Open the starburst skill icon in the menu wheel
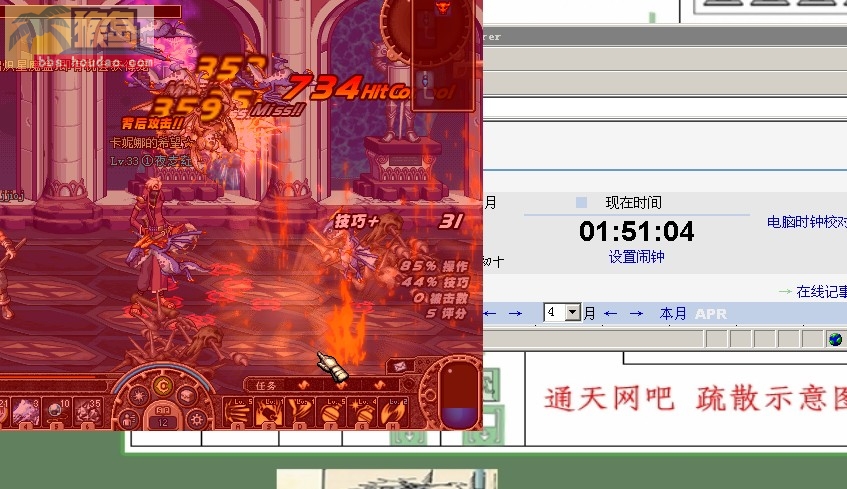 pos(139,396)
